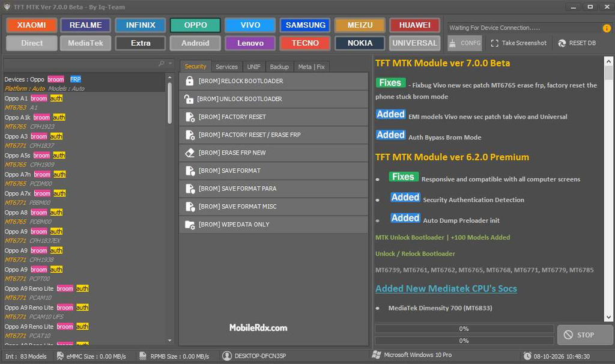Image resolution: width=615 pixels, height=364 pixels.
Task: Select the VIVO brand button
Action: pos(250,25)
